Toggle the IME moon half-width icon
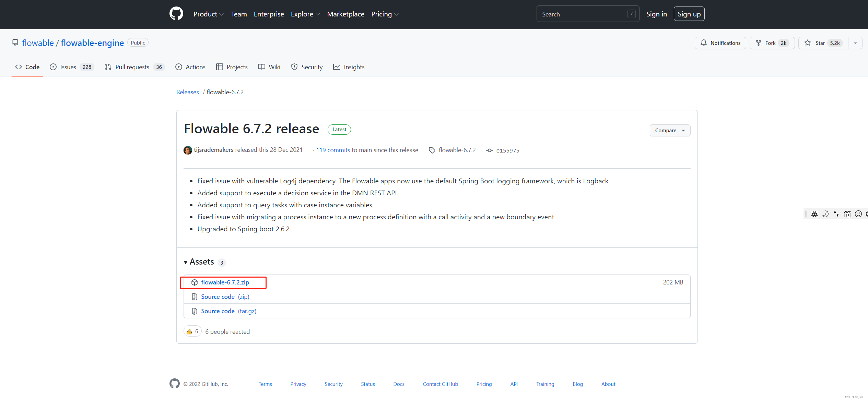This screenshot has height=402, width=868. pyautogui.click(x=825, y=214)
